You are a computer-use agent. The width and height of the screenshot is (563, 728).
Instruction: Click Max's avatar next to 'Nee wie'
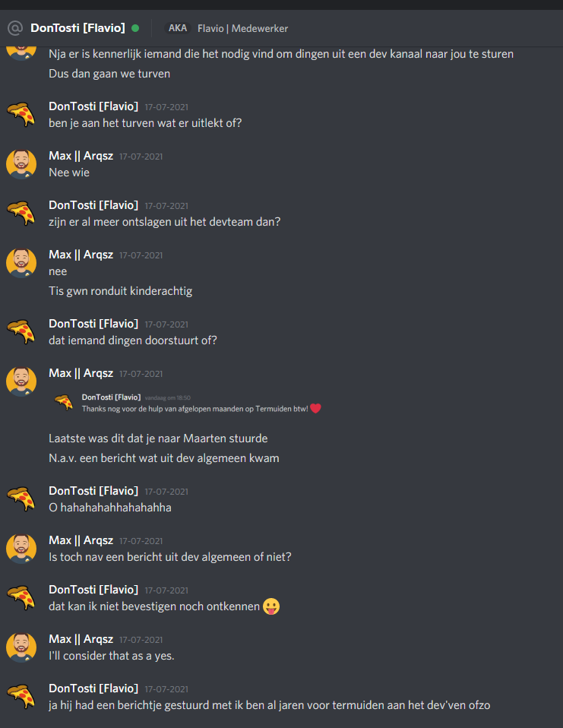(21, 164)
